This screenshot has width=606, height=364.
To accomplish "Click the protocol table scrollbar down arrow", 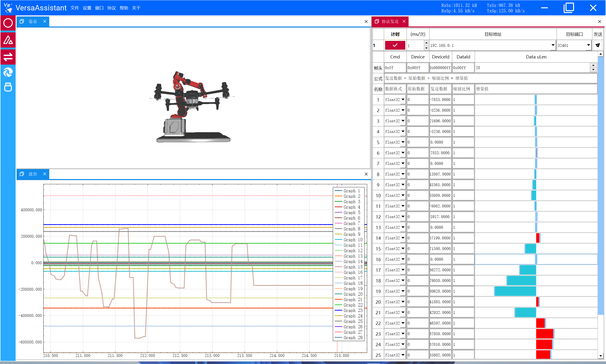I will (x=600, y=356).
